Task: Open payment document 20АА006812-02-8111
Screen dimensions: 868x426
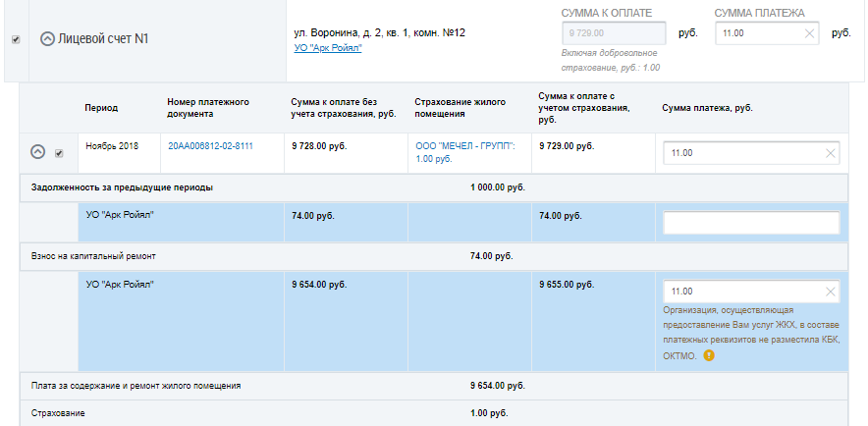Action: coord(210,146)
